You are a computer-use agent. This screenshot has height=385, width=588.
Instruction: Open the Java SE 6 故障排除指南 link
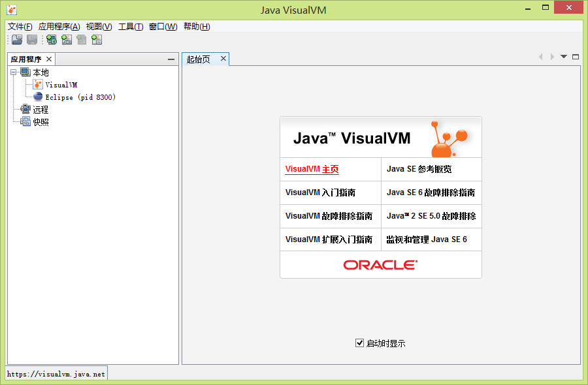coord(431,192)
